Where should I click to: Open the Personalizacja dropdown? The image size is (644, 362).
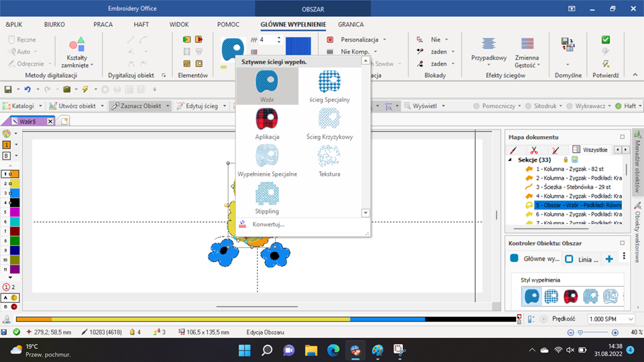pos(358,40)
